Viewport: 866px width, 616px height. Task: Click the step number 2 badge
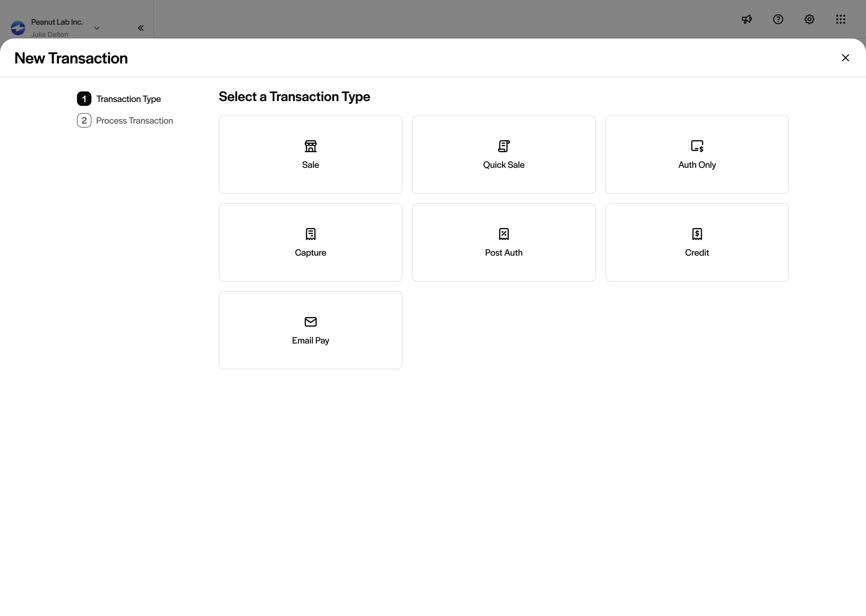(84, 121)
